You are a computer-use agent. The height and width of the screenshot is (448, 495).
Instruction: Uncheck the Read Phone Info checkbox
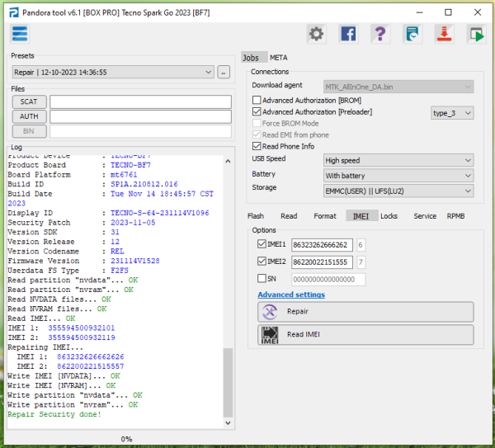pyautogui.click(x=257, y=146)
